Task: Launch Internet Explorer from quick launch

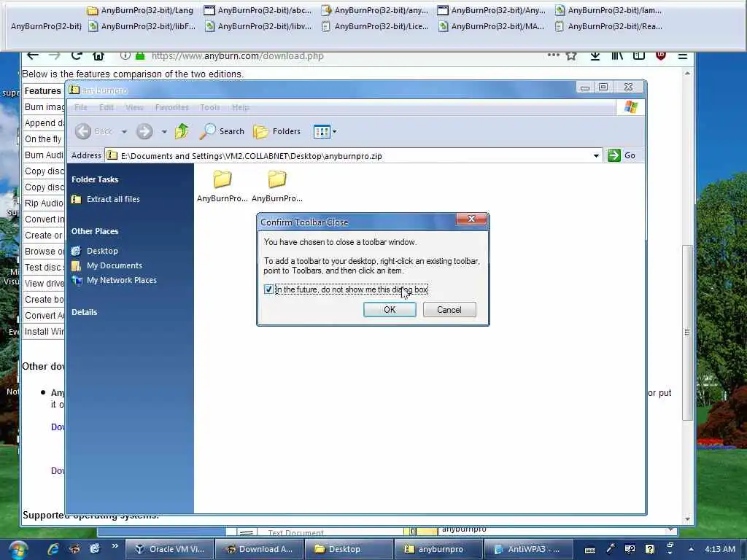Action: click(x=53, y=549)
